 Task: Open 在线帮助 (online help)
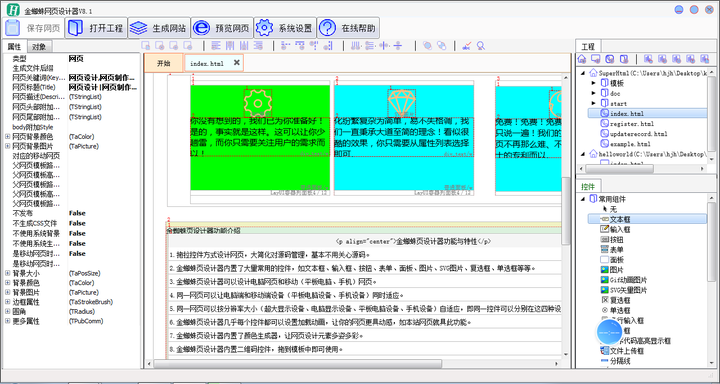(x=348, y=28)
